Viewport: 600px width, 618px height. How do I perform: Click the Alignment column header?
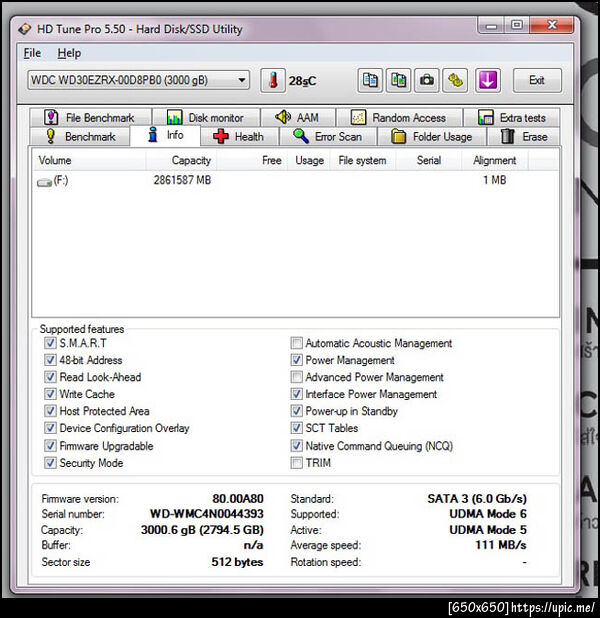(x=495, y=160)
